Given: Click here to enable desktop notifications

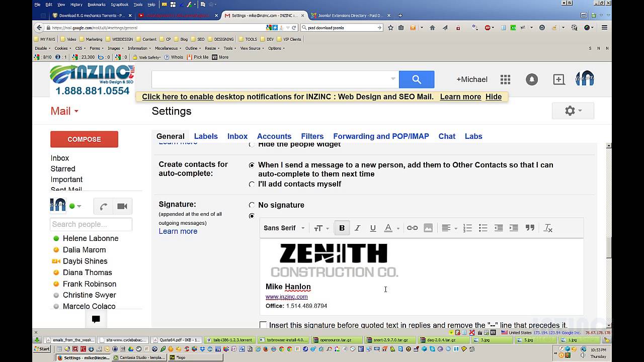Looking at the screenshot, I should point(178,97).
